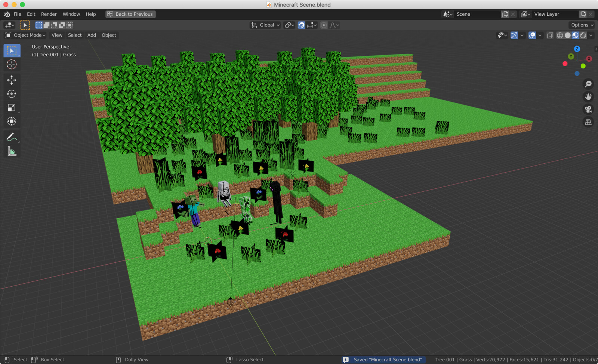Click the Saved "Minecraft Scene.blend" status message
Viewport: 598px width, 364px height.
[383, 360]
